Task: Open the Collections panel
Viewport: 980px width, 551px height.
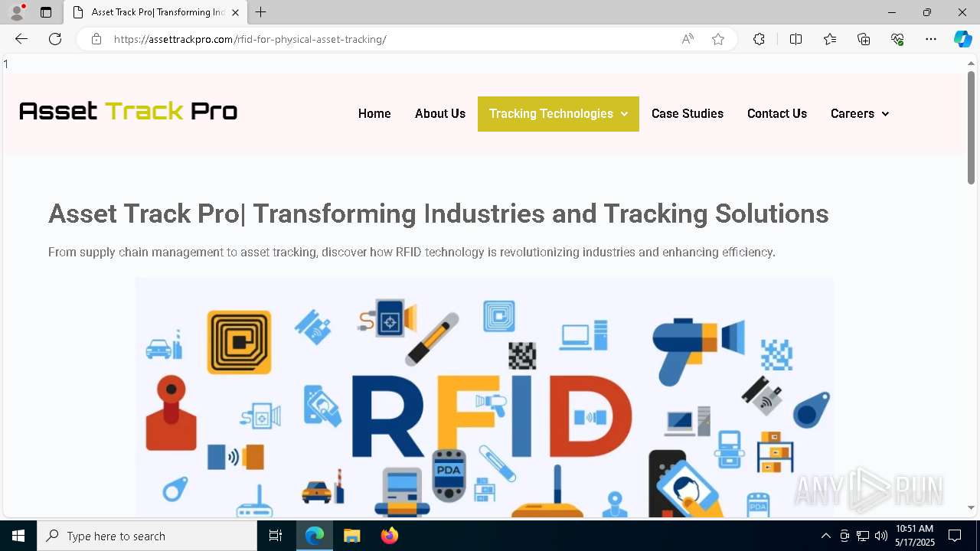Action: 864,39
